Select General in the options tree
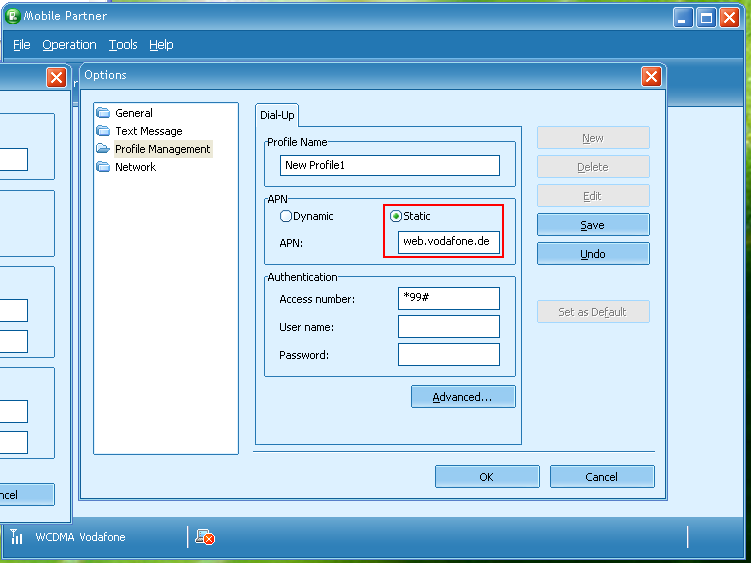The image size is (751, 563). click(x=134, y=113)
